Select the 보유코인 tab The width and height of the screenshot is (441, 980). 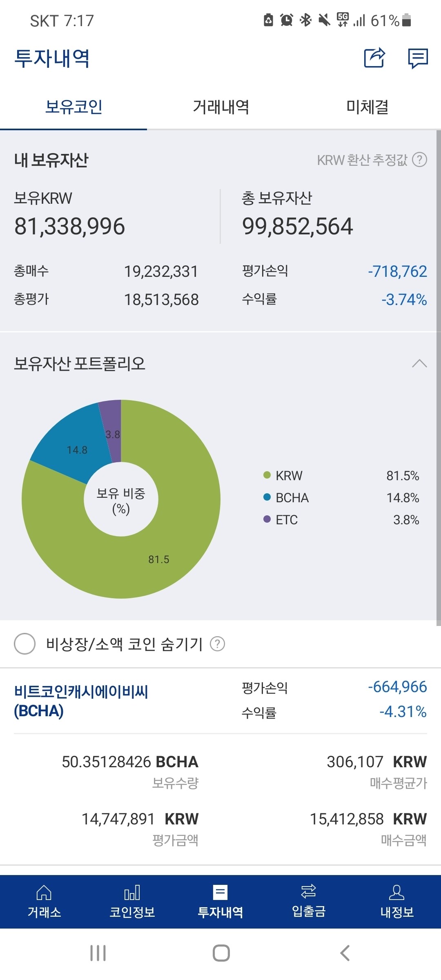pyautogui.click(x=73, y=107)
